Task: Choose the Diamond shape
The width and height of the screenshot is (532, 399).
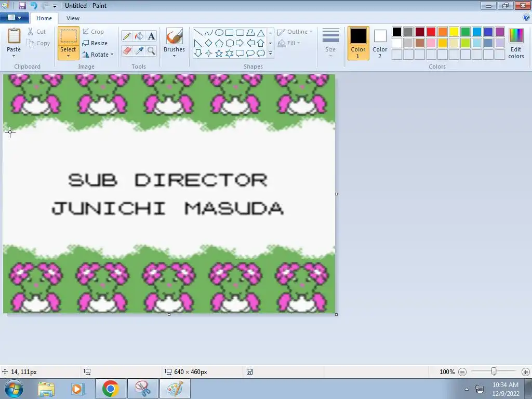Action: (x=209, y=43)
